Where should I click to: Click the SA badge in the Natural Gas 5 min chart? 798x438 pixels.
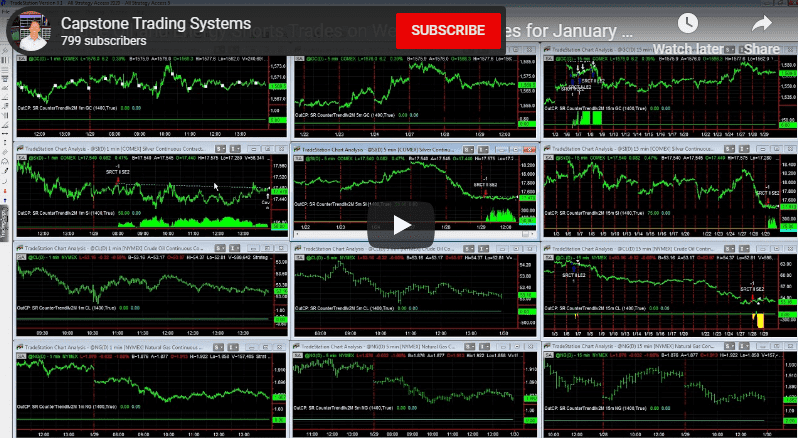[299, 356]
